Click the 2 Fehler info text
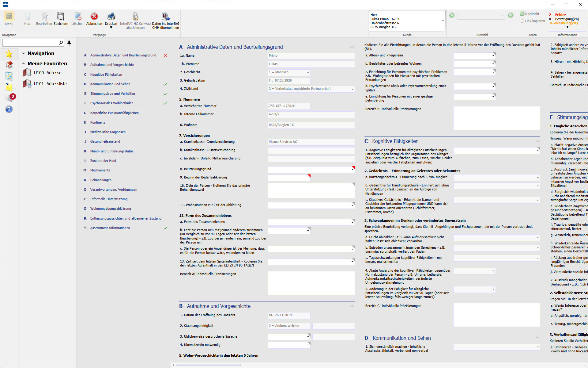 [x=557, y=15]
